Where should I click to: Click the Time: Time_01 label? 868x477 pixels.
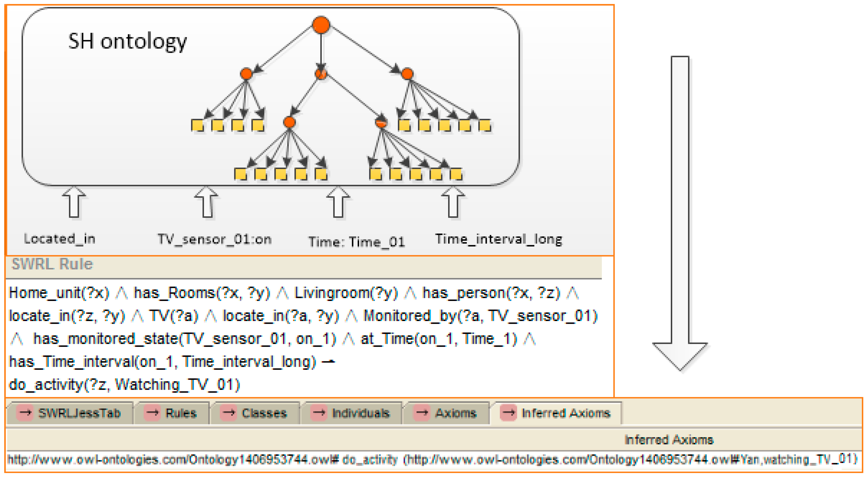pos(356,242)
